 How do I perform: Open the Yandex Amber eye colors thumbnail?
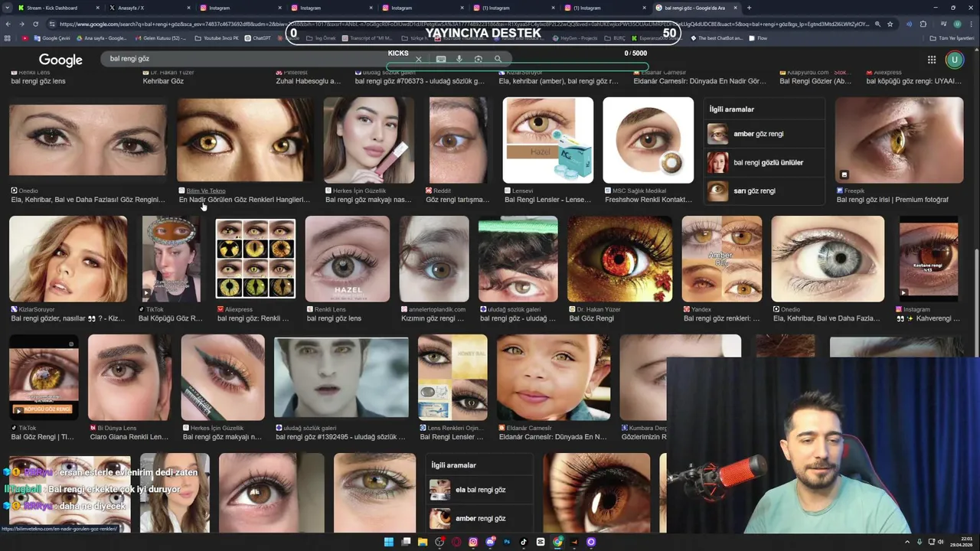tap(722, 259)
